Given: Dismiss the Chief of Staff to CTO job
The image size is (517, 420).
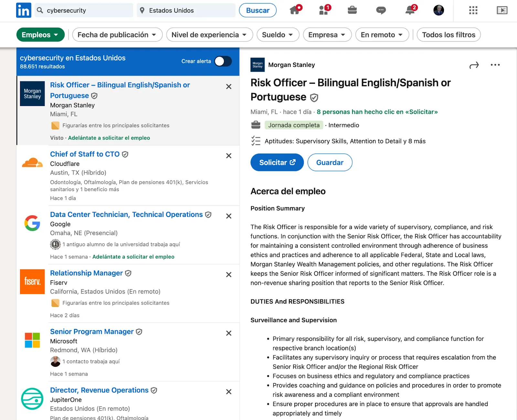Looking at the screenshot, I should click(229, 156).
